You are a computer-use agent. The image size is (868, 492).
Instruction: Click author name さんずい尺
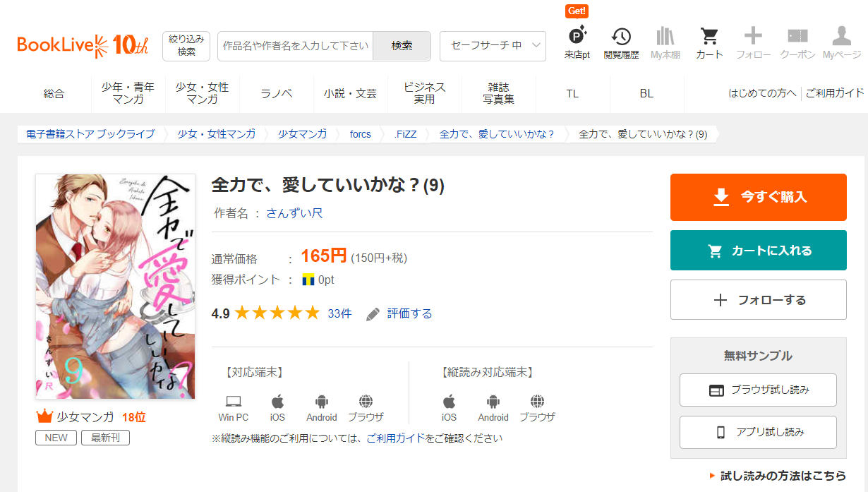294,213
